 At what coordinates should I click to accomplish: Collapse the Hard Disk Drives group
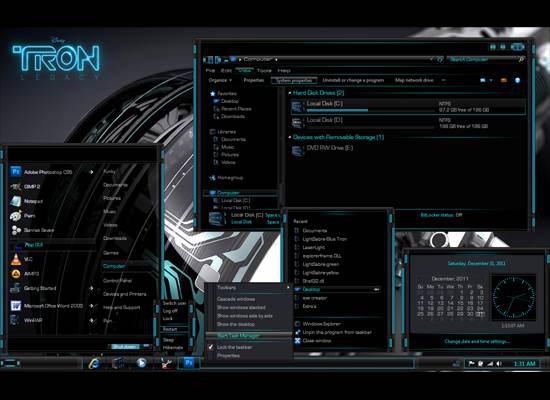point(290,93)
